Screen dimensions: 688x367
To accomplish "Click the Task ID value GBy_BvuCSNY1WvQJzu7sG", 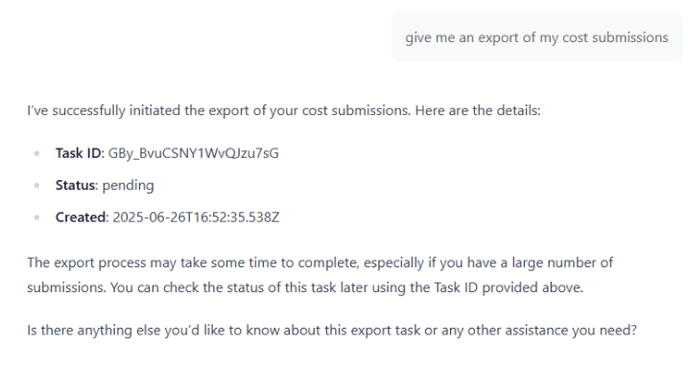I will tap(194, 153).
